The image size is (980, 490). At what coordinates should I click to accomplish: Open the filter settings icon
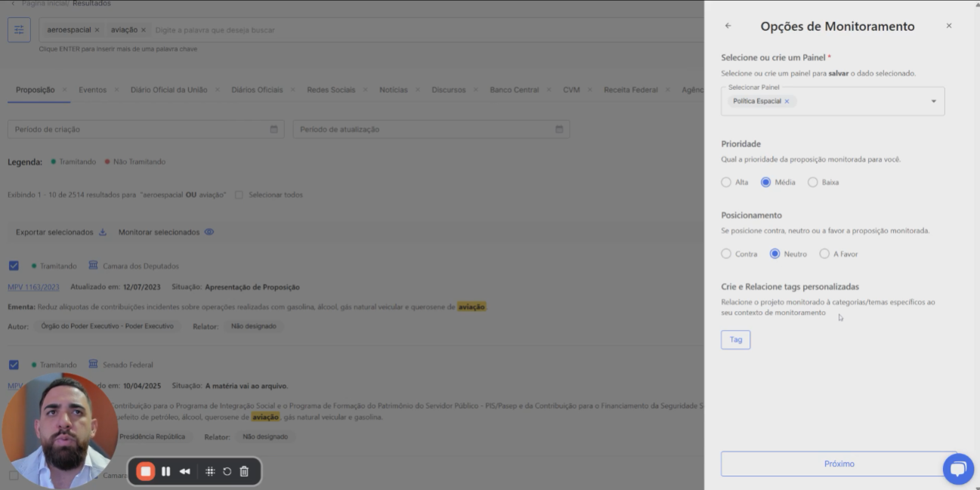[19, 29]
